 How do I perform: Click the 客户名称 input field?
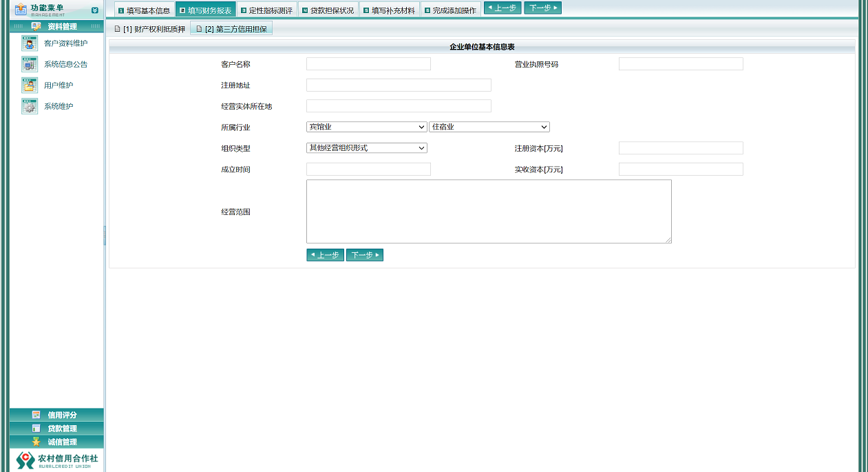point(368,63)
